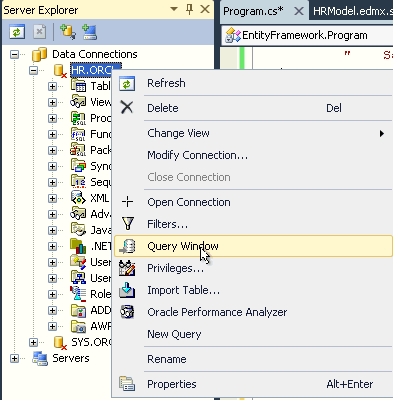
Task: Click the Query Window database icon
Action: [127, 246]
